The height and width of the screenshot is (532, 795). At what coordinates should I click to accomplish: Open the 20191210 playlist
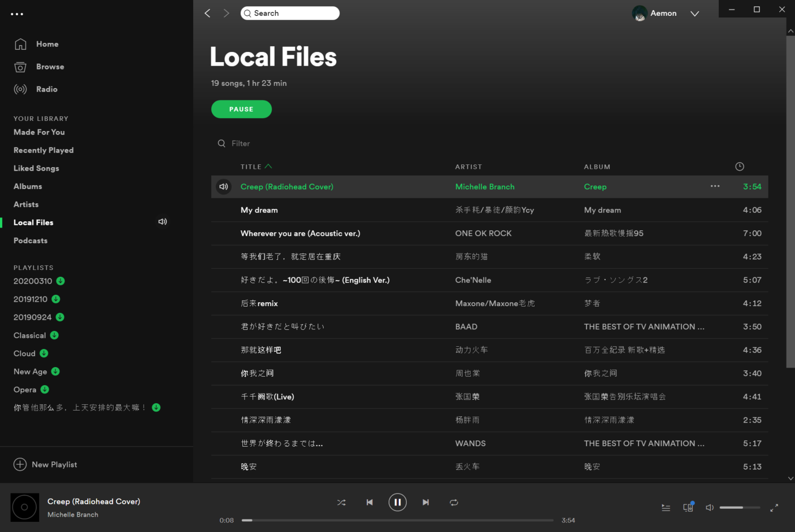coord(31,299)
